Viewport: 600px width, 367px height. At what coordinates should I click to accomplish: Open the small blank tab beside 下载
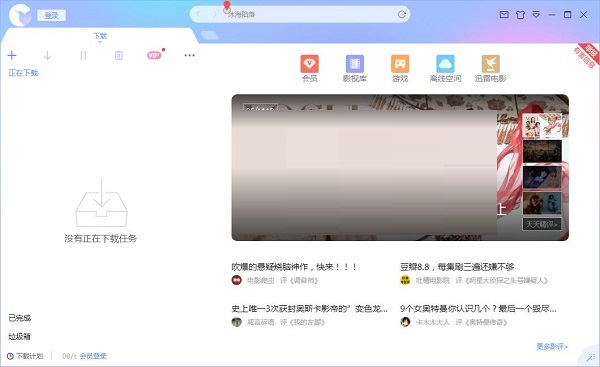pos(209,35)
